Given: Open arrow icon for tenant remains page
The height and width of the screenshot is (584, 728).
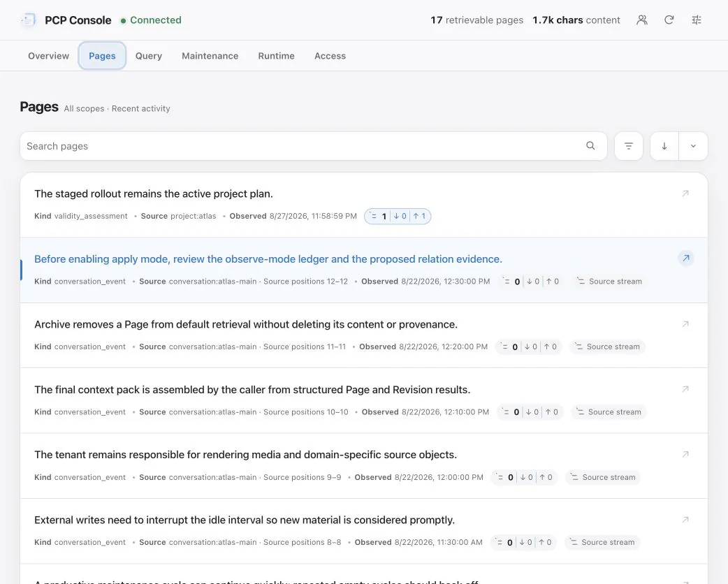Looking at the screenshot, I should pos(685,454).
